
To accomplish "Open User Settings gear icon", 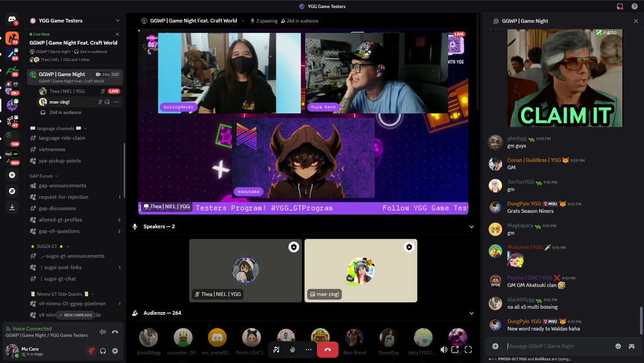I will [115, 351].
